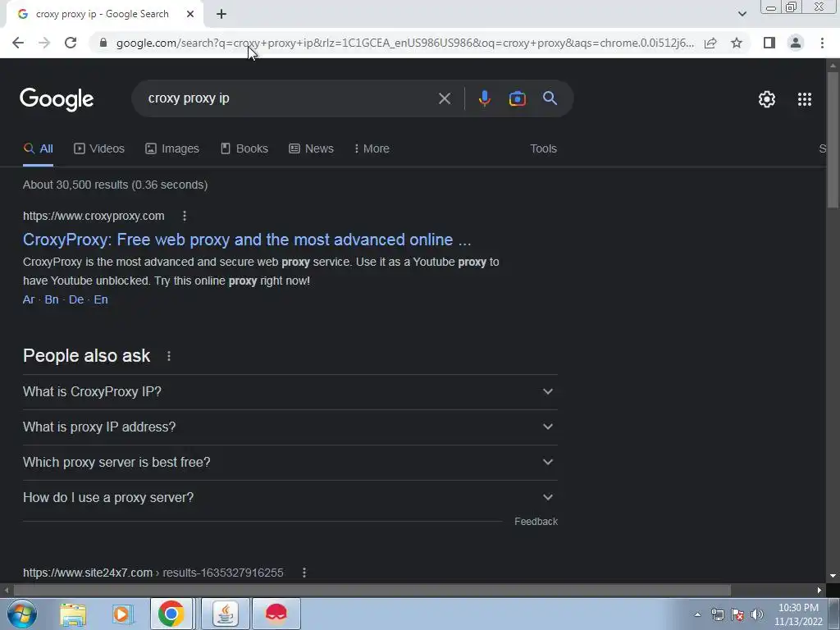Click the https://www.site24x7.com URL
The height and width of the screenshot is (630, 840).
pos(88,573)
